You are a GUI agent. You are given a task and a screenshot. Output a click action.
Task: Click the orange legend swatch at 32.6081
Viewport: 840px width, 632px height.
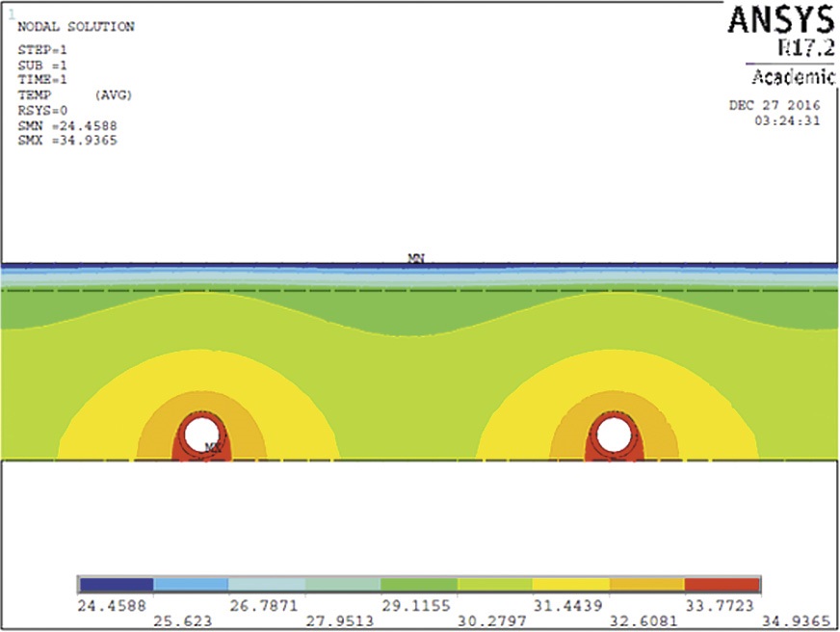(647, 585)
